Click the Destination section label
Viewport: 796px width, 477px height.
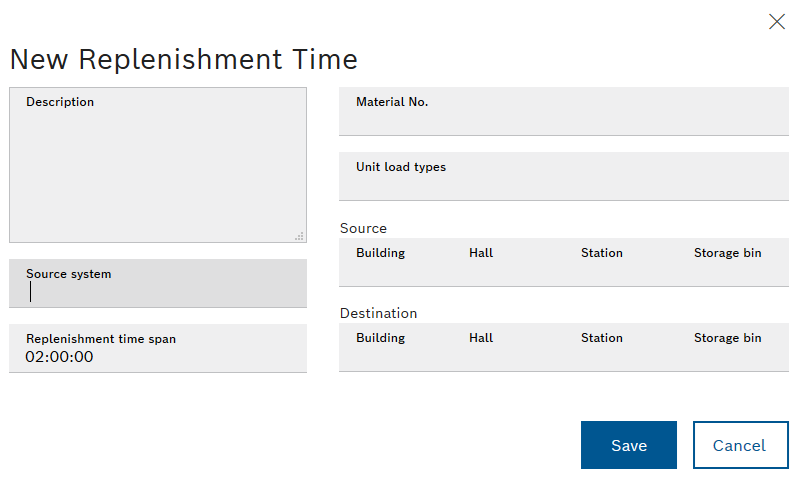379,313
